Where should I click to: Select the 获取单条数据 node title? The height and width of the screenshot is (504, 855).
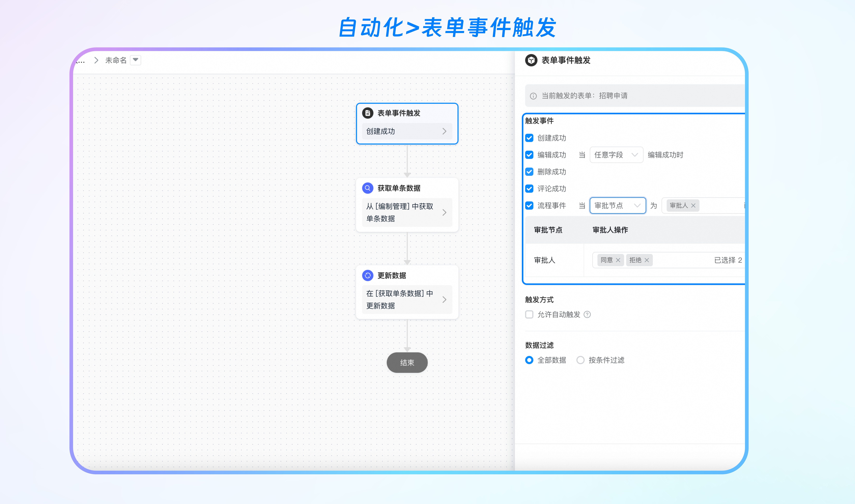tap(399, 188)
